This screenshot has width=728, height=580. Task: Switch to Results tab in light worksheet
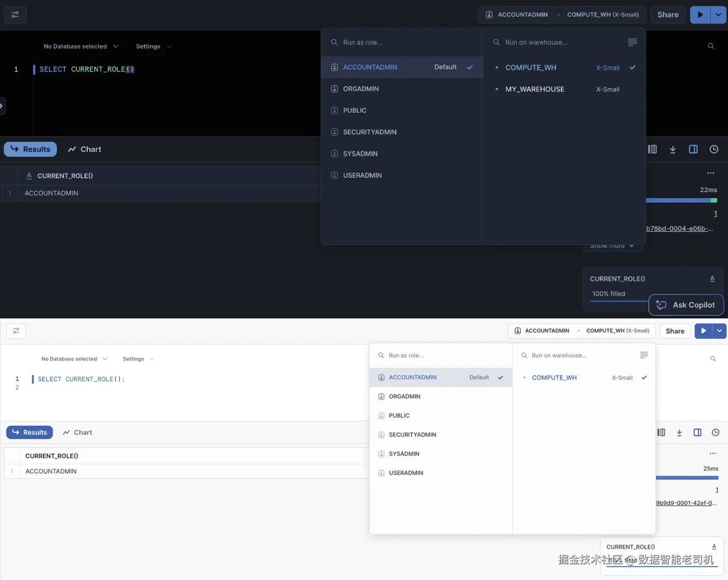click(30, 432)
